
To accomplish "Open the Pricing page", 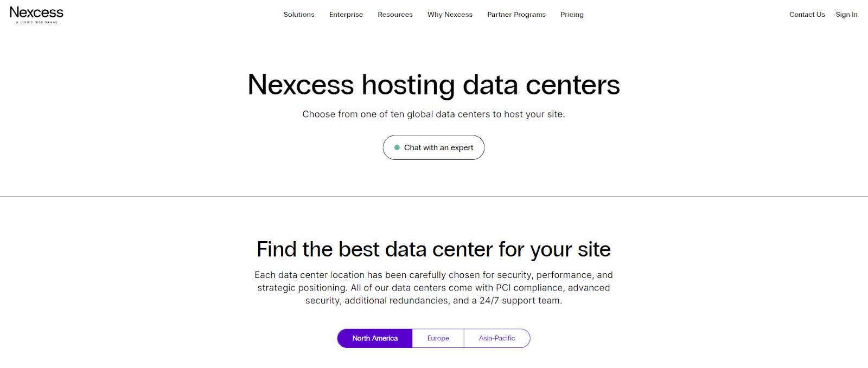I will [572, 15].
